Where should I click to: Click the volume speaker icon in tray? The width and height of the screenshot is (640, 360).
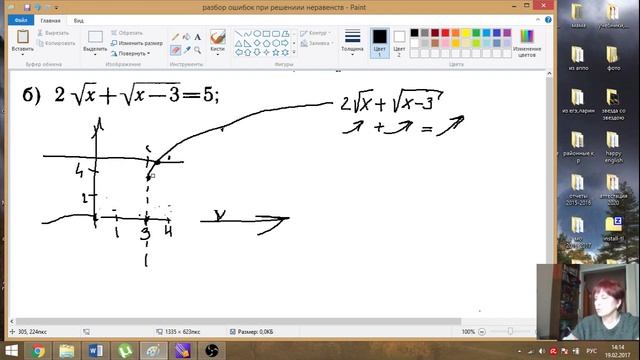point(542,351)
